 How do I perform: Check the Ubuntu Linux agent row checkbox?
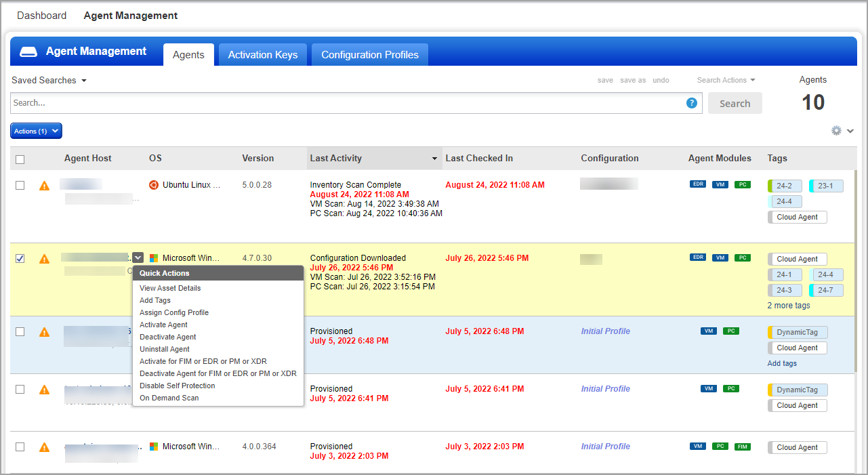point(20,185)
